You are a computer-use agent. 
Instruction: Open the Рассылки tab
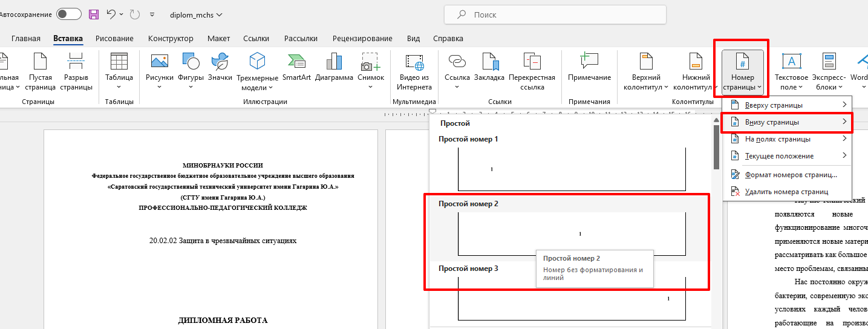click(301, 38)
